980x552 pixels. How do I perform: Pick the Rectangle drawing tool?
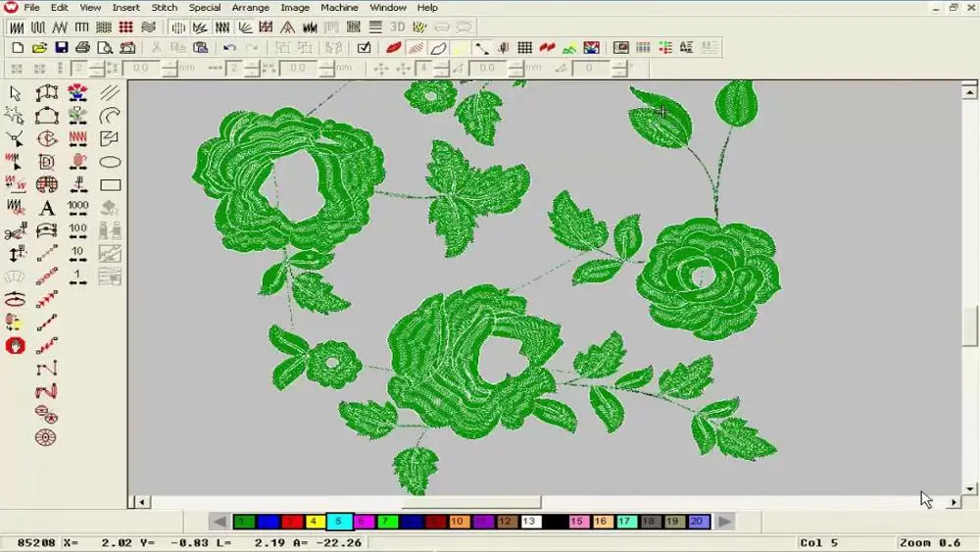pyautogui.click(x=110, y=185)
